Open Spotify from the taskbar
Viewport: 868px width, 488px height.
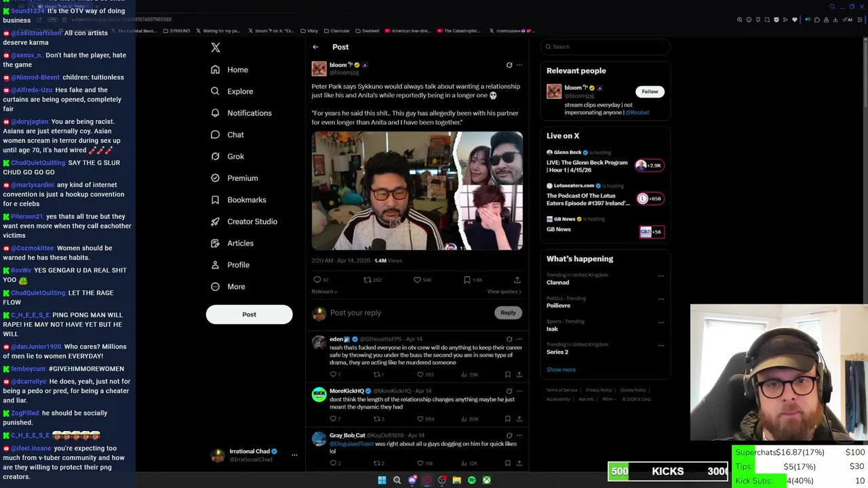471,481
